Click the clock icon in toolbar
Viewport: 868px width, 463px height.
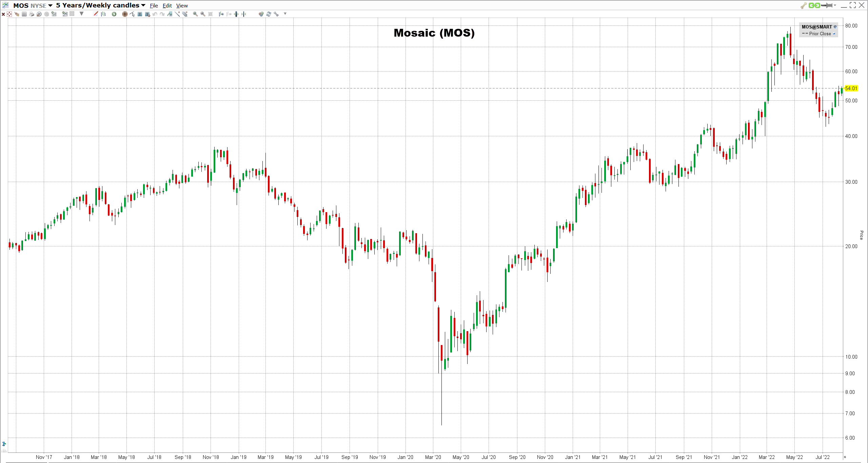click(39, 14)
